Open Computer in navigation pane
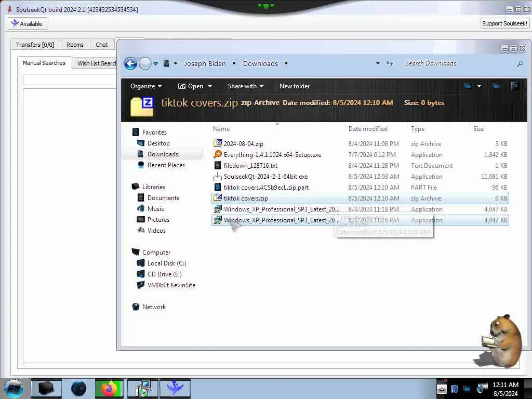Viewport: 532px width, 399px height. pyautogui.click(x=156, y=252)
